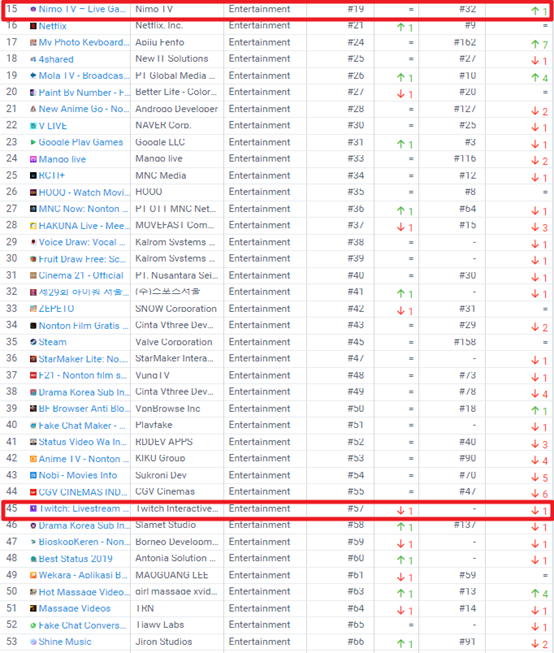Viewport: 554px width, 653px height.
Task: Open the Nimo TV app link
Action: (82, 9)
